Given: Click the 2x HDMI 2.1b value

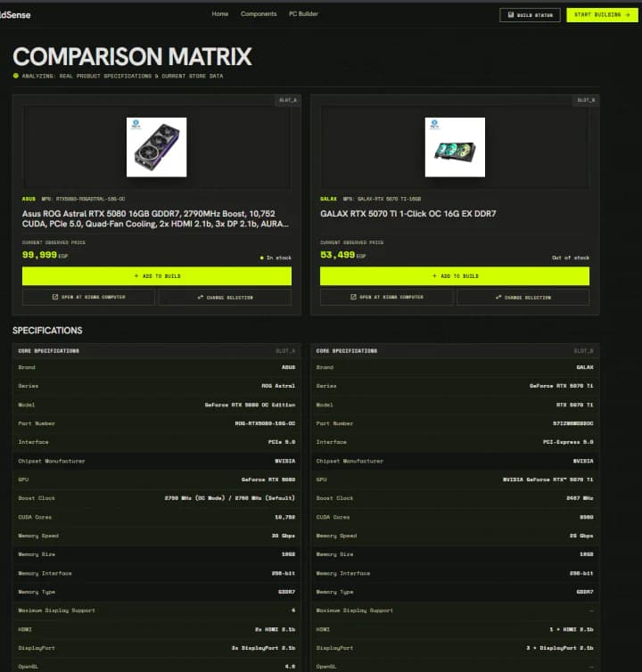Looking at the screenshot, I should click(275, 629).
